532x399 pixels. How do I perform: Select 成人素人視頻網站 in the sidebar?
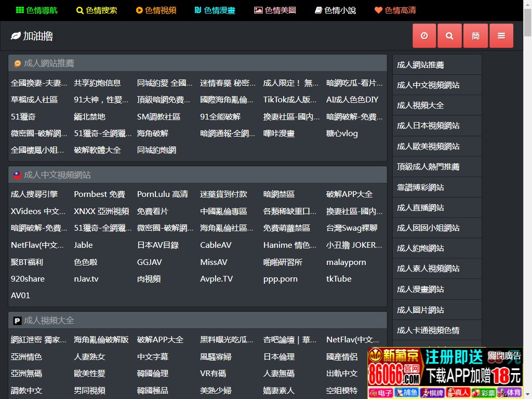437,269
